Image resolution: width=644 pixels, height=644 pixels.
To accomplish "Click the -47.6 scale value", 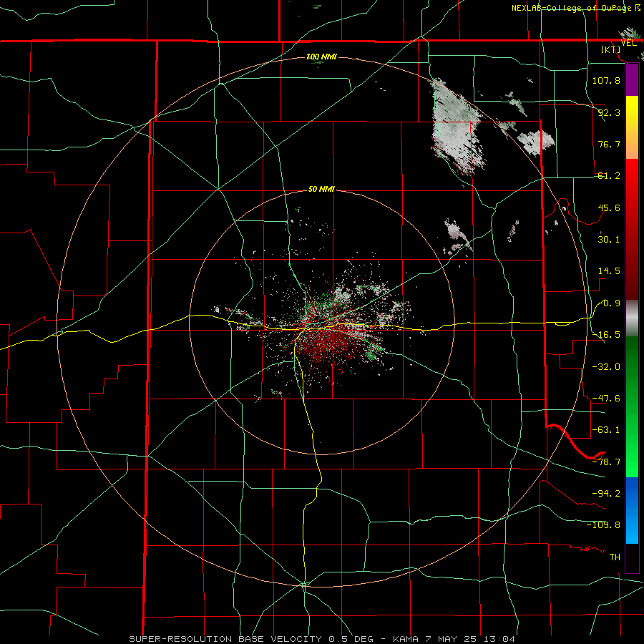I will (x=606, y=399).
